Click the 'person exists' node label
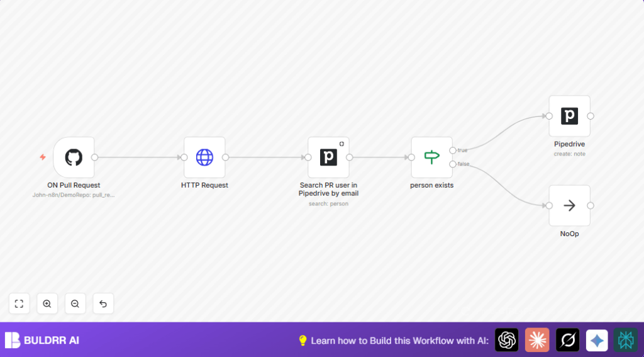 point(431,185)
